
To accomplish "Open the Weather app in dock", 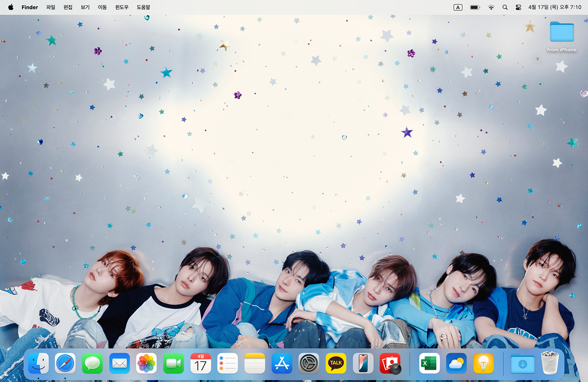I will (456, 363).
